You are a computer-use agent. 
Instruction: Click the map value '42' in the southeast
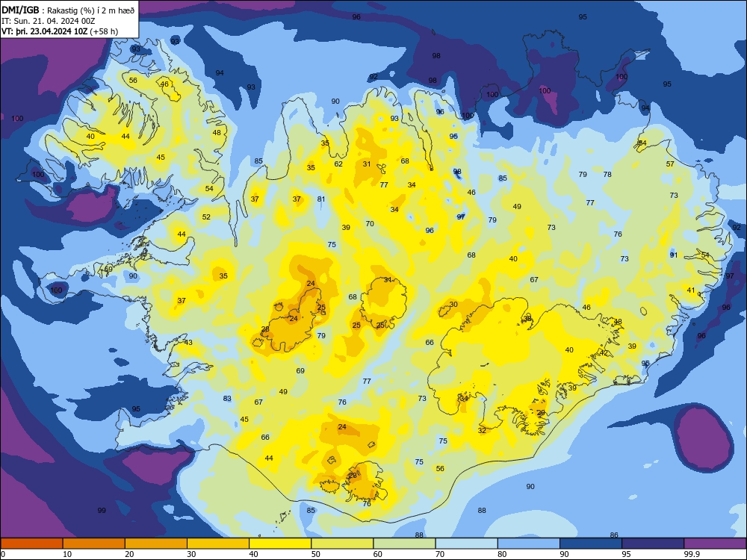pos(604,353)
